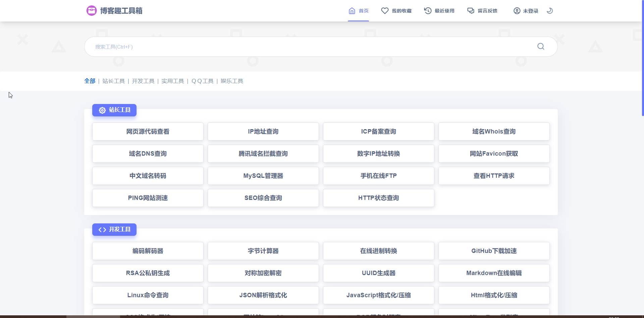Open 编码解码器 tool
644x318 pixels.
pyautogui.click(x=148, y=251)
